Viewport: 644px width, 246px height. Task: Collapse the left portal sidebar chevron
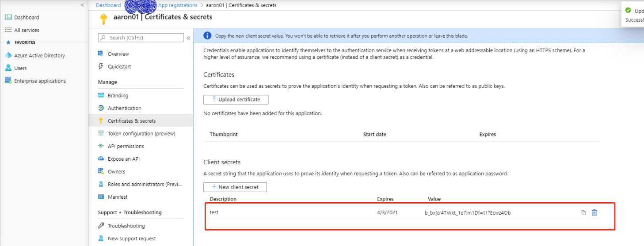click(82, 5)
